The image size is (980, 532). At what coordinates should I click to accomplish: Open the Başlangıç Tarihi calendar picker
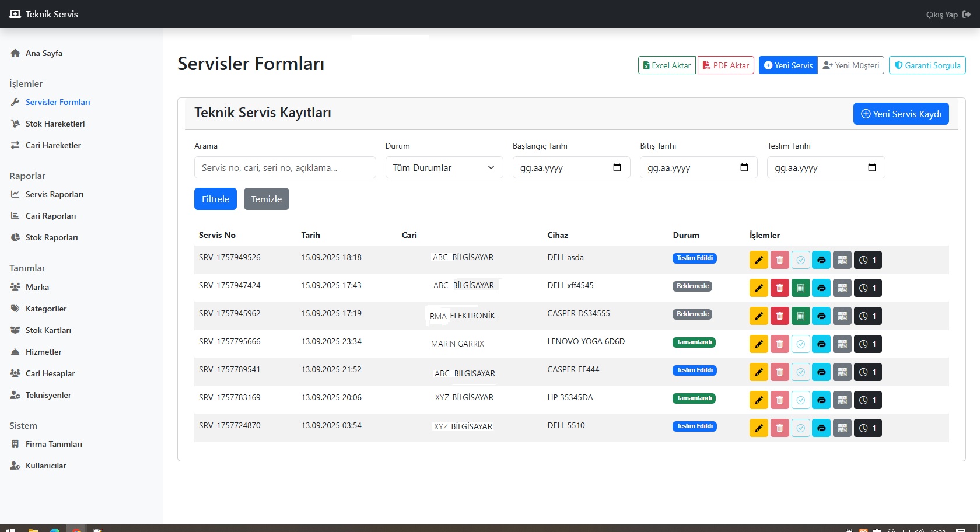click(x=617, y=168)
